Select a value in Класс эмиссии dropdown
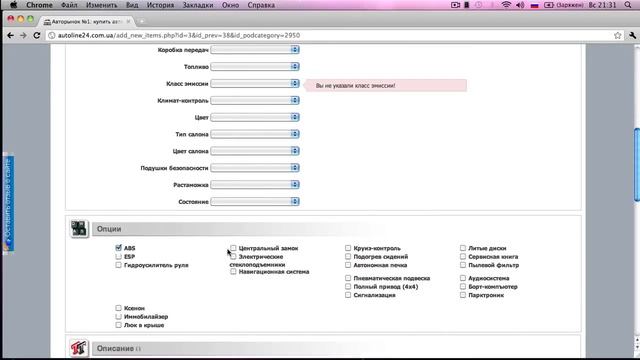640x360 pixels. point(255,83)
